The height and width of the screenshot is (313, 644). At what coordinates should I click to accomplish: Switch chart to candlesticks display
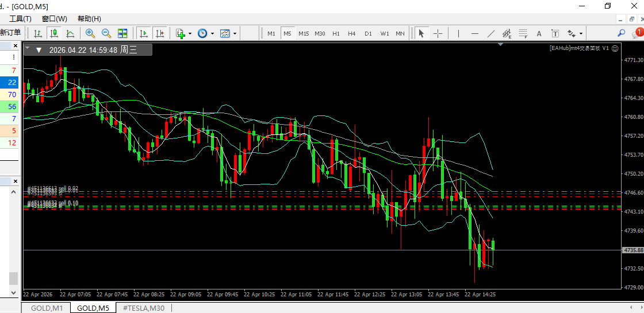(54, 34)
